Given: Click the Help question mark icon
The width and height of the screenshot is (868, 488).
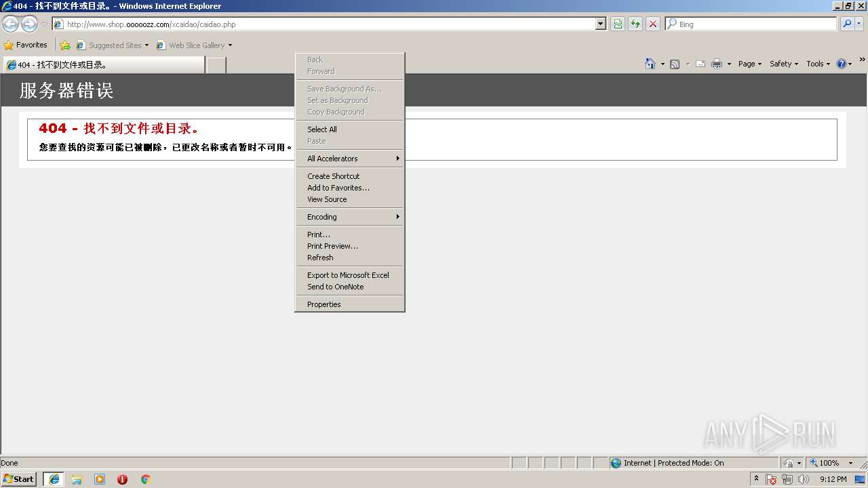Looking at the screenshot, I should coord(842,64).
